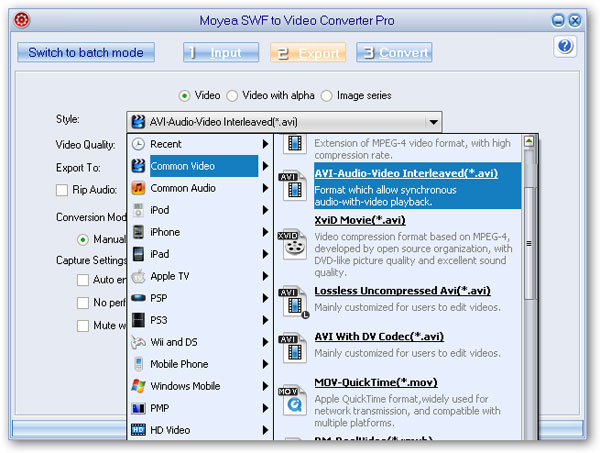Open the Style dropdown arrow

coord(433,122)
